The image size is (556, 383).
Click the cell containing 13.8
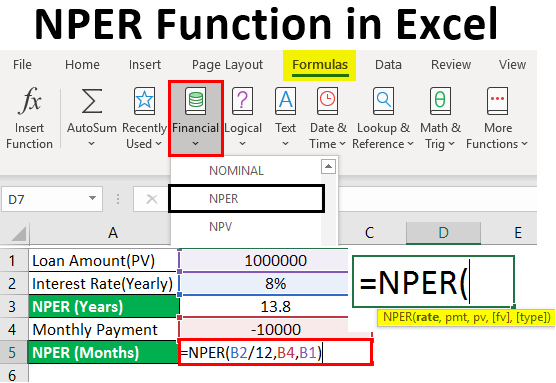click(264, 306)
